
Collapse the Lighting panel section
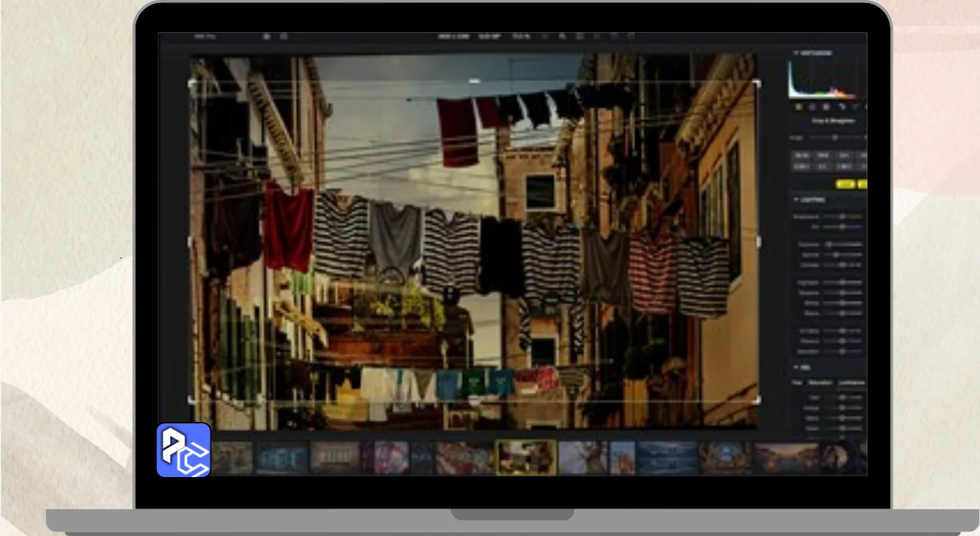(x=796, y=200)
